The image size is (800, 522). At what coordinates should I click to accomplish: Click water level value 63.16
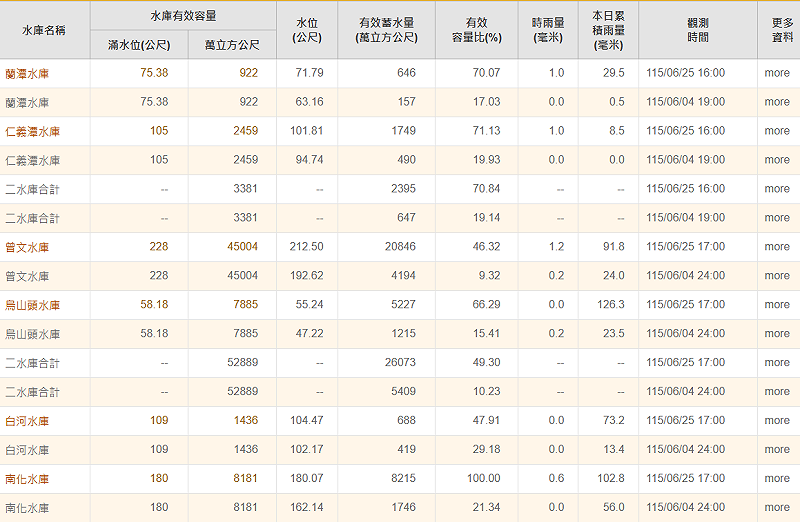coord(309,102)
